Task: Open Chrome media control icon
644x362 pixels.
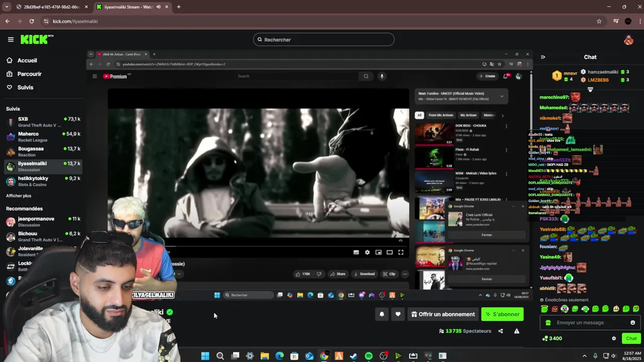Action: pyautogui.click(x=616, y=21)
